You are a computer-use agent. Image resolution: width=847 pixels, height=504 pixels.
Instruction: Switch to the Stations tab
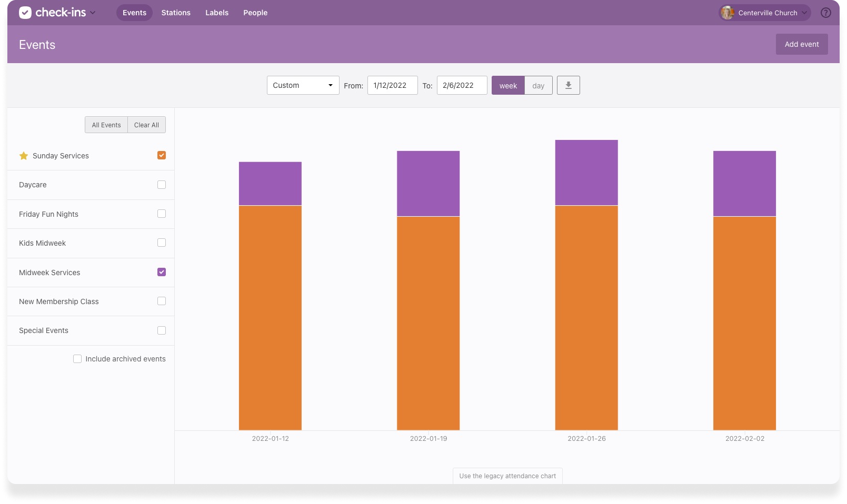click(175, 12)
